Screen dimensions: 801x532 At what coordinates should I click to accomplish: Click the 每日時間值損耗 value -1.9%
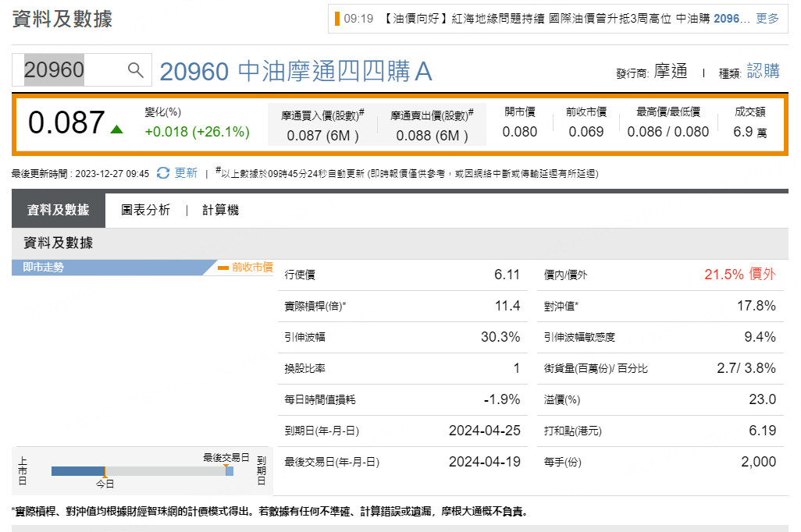(502, 399)
